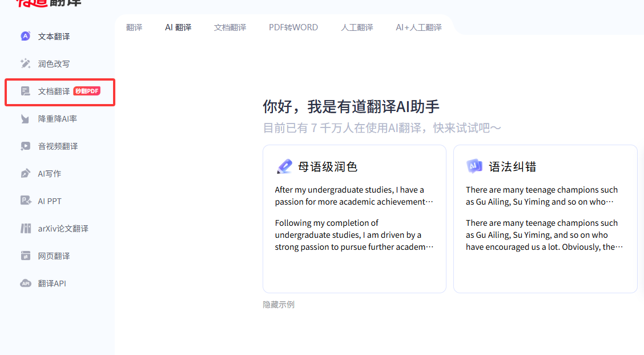
Task: Click the Youdao Translate logo
Action: pyautogui.click(x=49, y=3)
